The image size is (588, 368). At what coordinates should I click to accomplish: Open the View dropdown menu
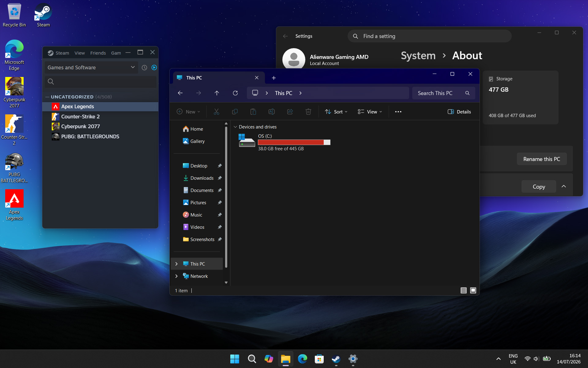(x=370, y=112)
